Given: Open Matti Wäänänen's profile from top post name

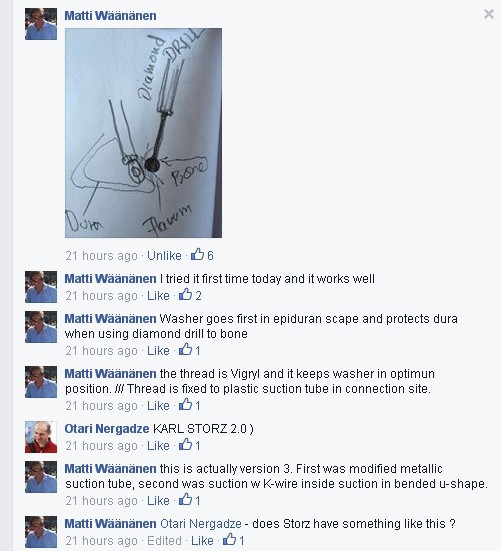Looking at the screenshot, I should (110, 15).
